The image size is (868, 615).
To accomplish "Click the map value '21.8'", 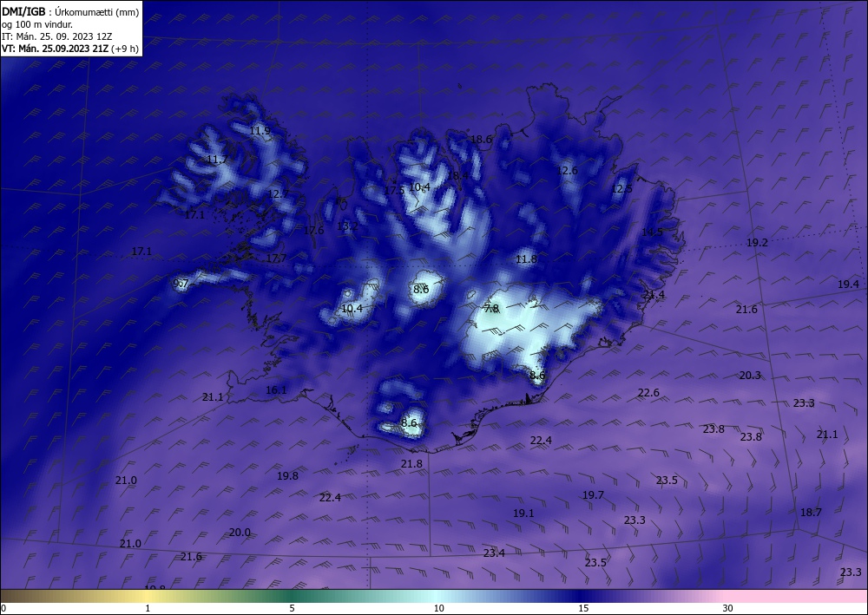I will coord(411,464).
